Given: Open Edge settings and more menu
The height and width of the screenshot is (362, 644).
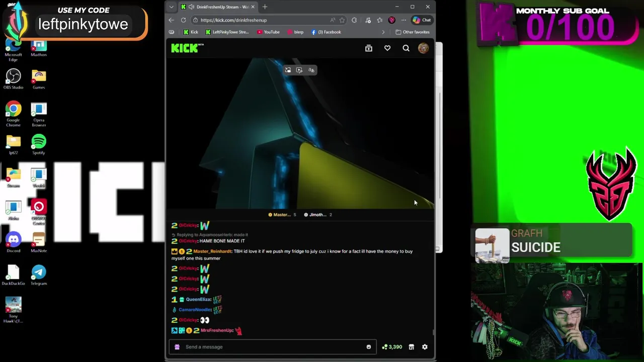Looking at the screenshot, I should point(404,20).
